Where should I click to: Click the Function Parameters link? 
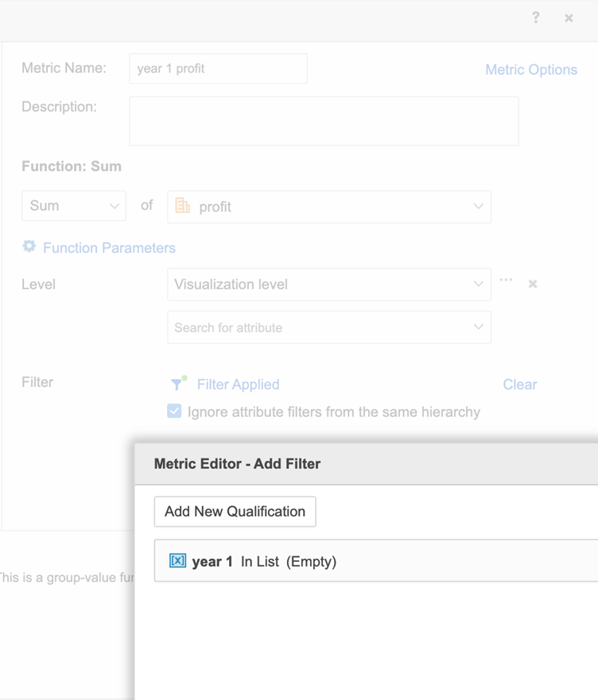[109, 248]
